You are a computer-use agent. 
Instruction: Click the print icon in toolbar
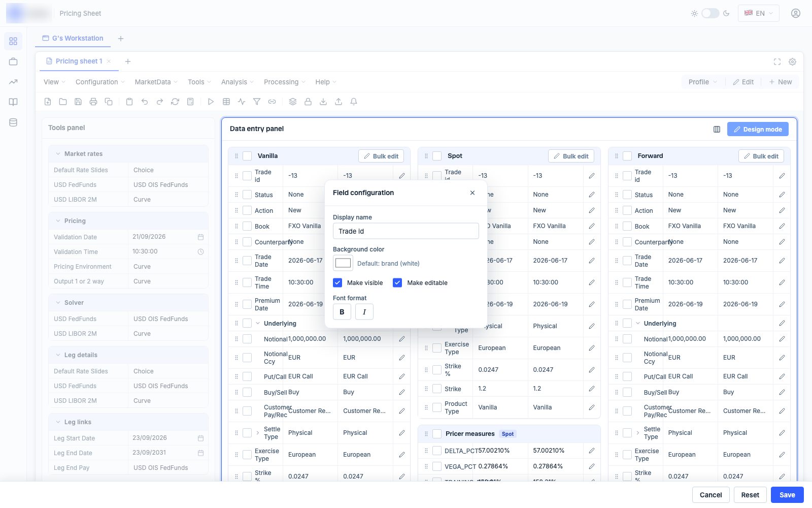[93, 102]
